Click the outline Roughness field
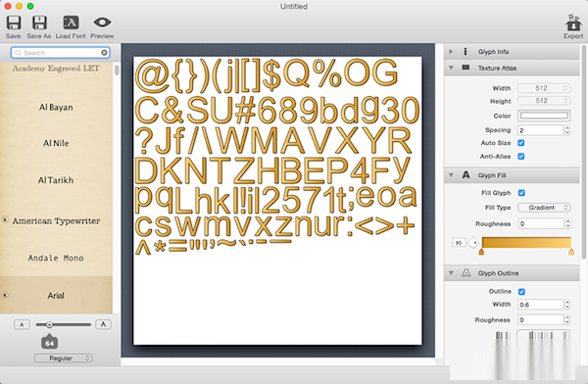Image resolution: width=588 pixels, height=384 pixels. (x=541, y=320)
